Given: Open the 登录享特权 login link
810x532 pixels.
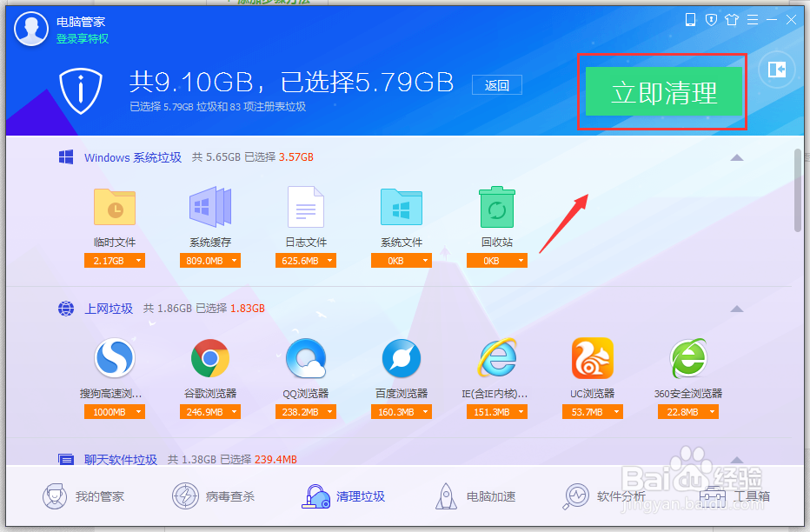Looking at the screenshot, I should pos(83,39).
